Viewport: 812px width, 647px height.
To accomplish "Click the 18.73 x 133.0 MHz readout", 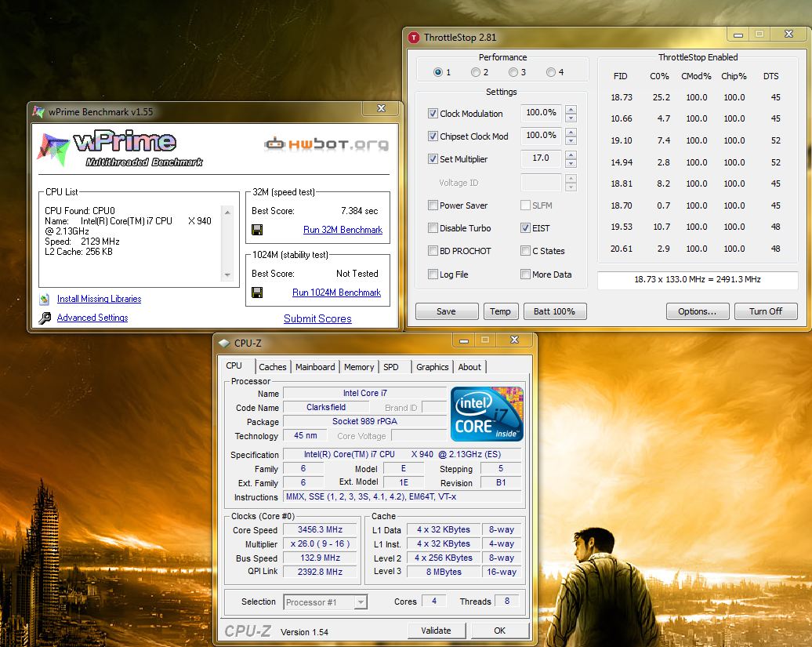I will tap(697, 280).
